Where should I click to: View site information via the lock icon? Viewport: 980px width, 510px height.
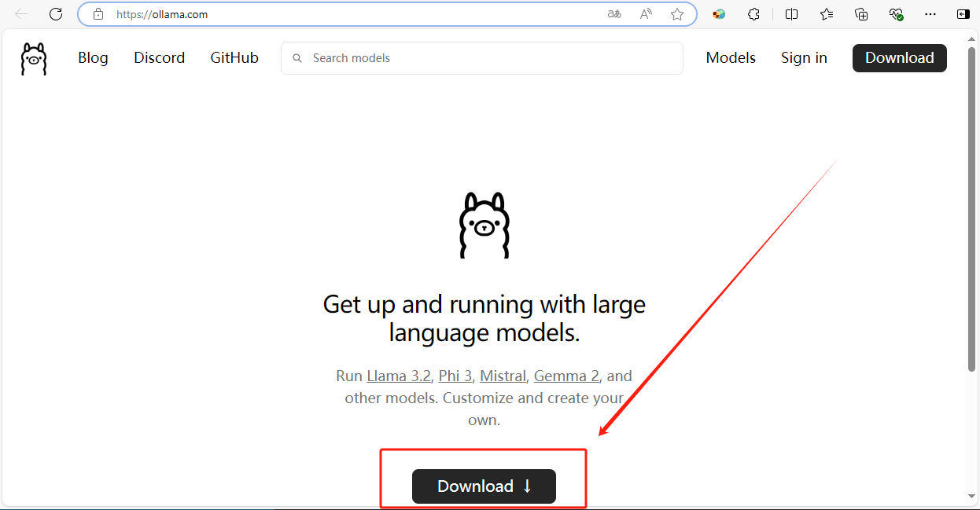click(98, 14)
